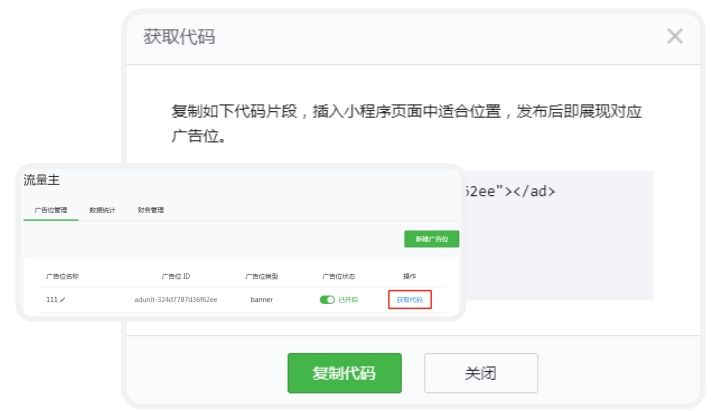Viewport: 711px width, 411px height.
Task: Click the 广告位 ID column header
Action: point(175,275)
